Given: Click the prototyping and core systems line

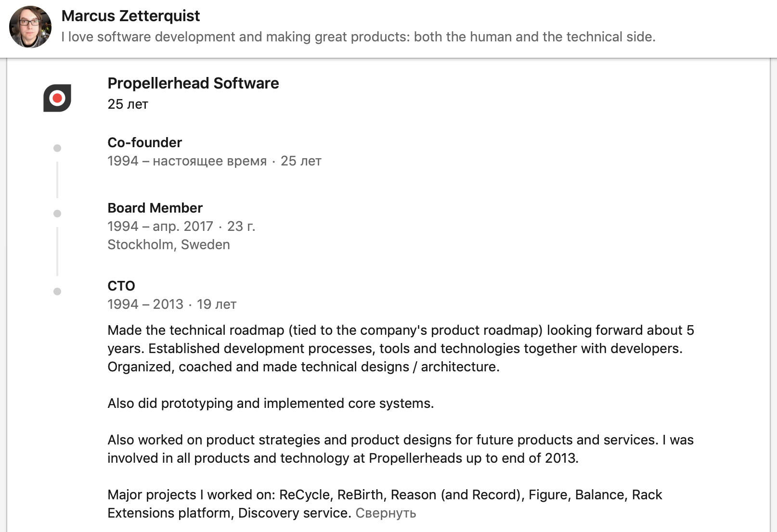Looking at the screenshot, I should pyautogui.click(x=271, y=403).
